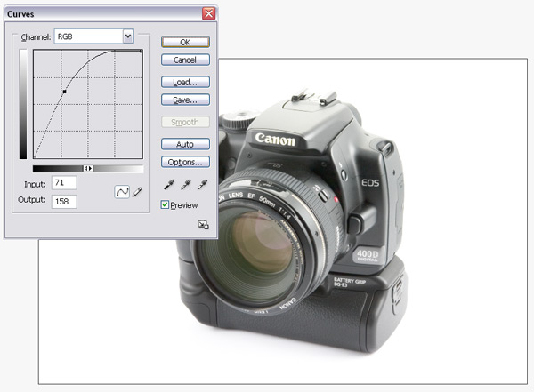Select the black point eyedropper
The width and height of the screenshot is (534, 392).
click(169, 185)
